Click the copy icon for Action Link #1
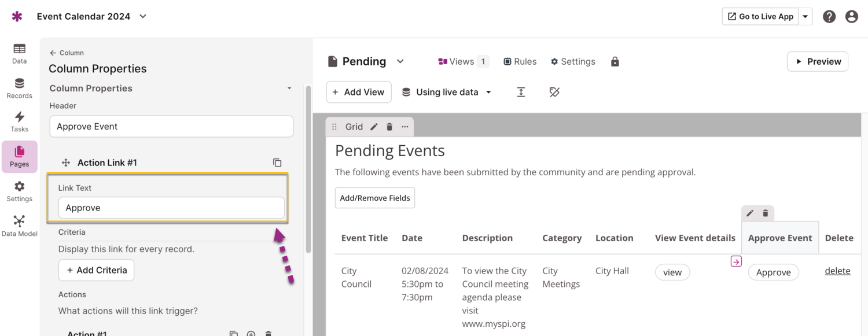Screen dimensions: 868x336 click(x=277, y=163)
